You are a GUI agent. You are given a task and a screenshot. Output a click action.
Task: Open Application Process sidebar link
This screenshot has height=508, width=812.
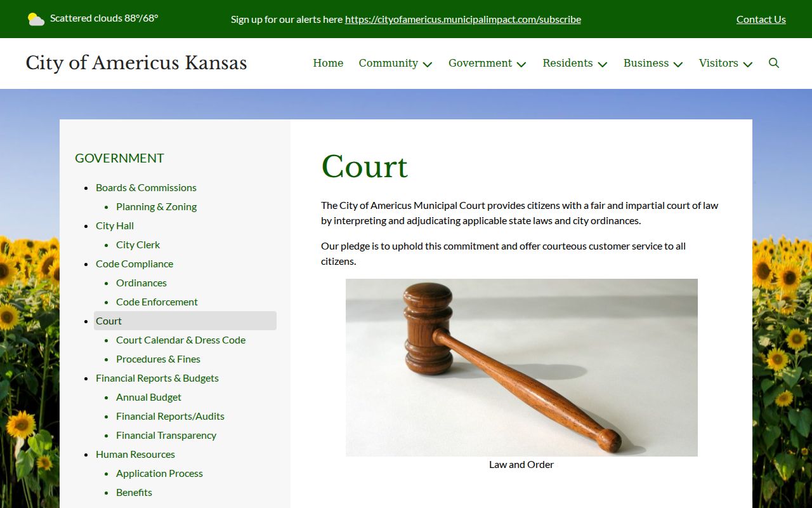(159, 473)
